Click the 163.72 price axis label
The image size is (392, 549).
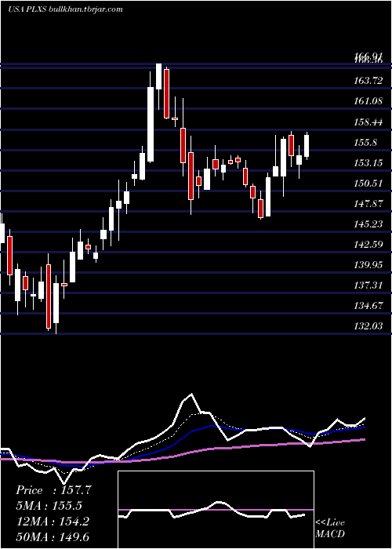(x=367, y=81)
